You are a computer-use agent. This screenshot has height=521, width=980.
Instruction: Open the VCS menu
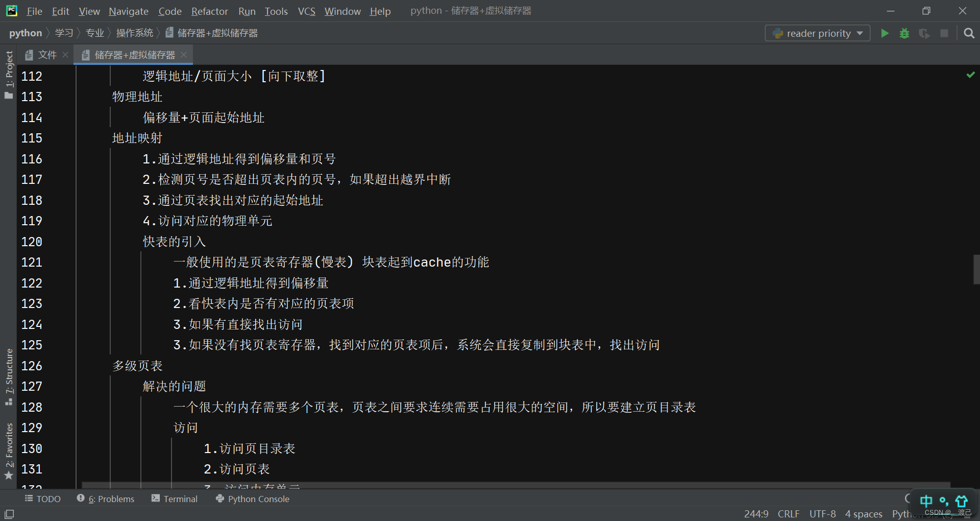[306, 11]
